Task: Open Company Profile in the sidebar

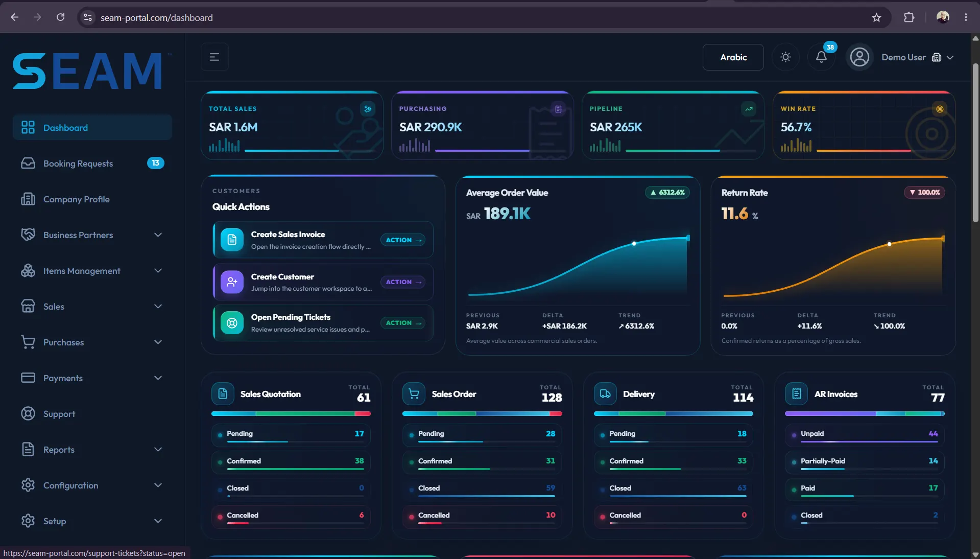Action: [92, 199]
